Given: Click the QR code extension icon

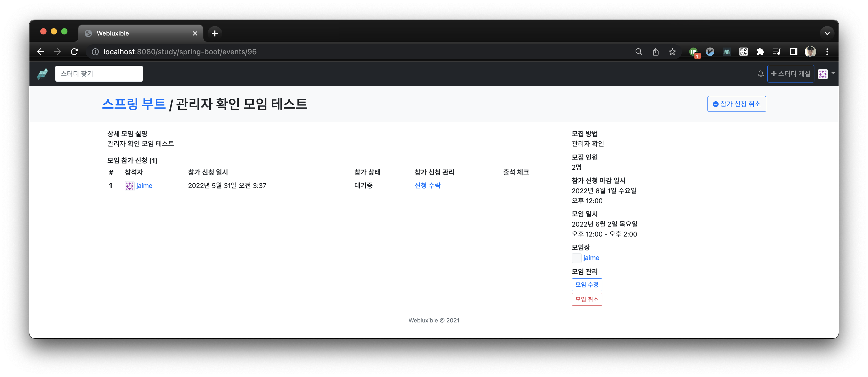Looking at the screenshot, I should click(743, 51).
